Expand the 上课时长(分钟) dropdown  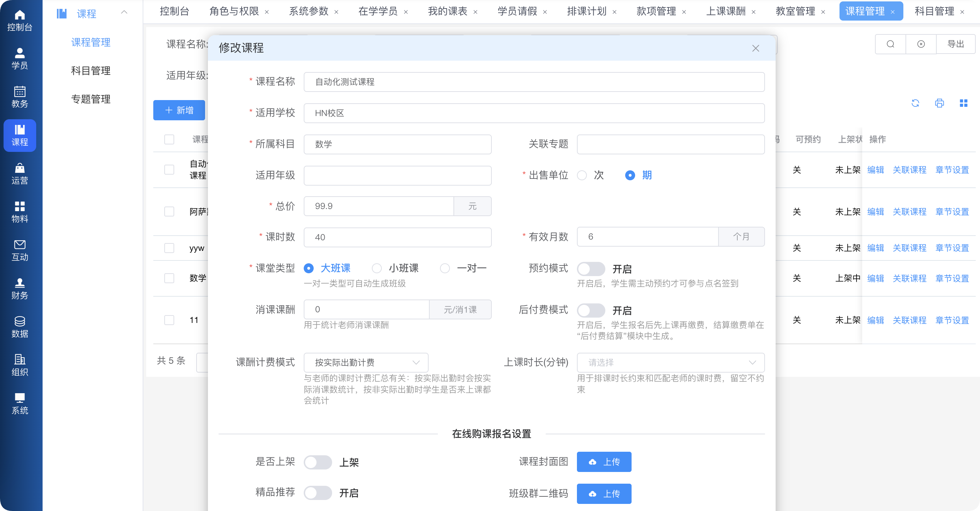click(x=670, y=363)
